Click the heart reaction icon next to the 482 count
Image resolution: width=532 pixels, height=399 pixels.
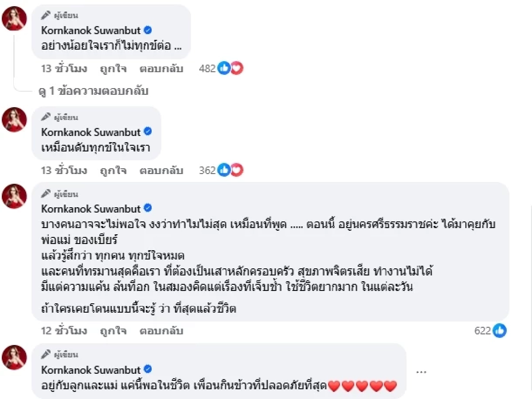point(238,68)
